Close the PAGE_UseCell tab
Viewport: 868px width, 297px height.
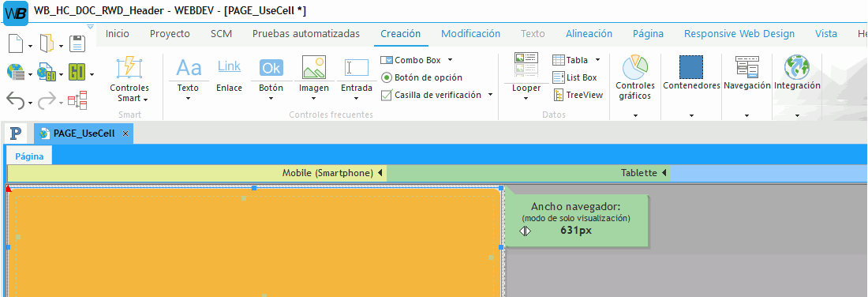(x=125, y=133)
